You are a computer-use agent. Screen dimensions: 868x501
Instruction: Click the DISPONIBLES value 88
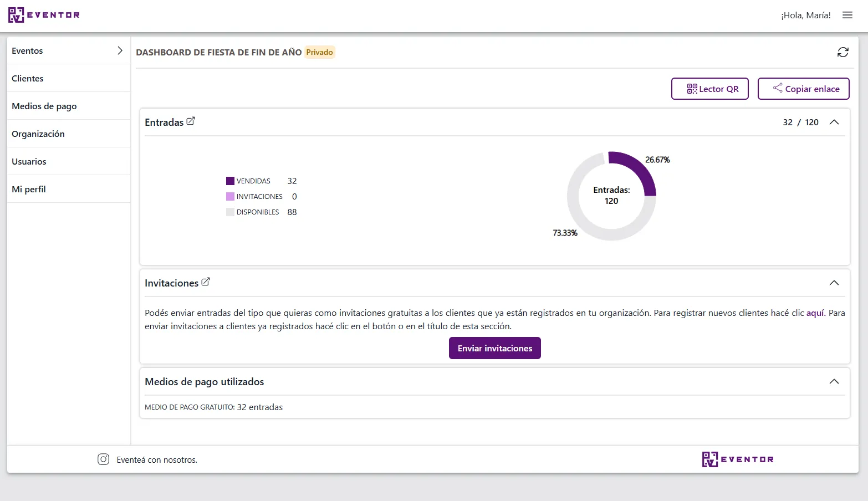coord(292,212)
